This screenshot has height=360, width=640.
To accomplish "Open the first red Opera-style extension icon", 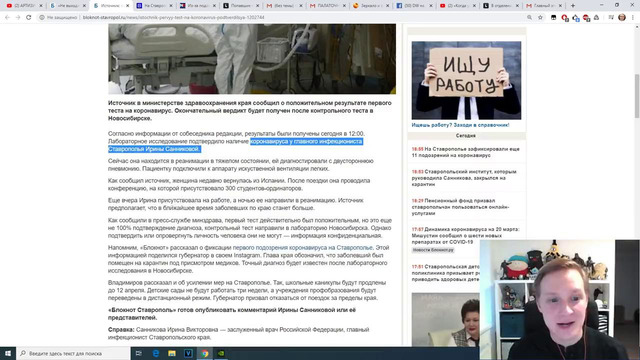I will coord(564,18).
